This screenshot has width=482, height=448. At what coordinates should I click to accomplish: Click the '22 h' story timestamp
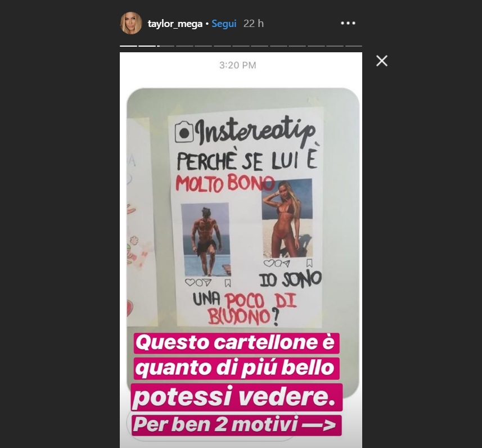(x=254, y=24)
